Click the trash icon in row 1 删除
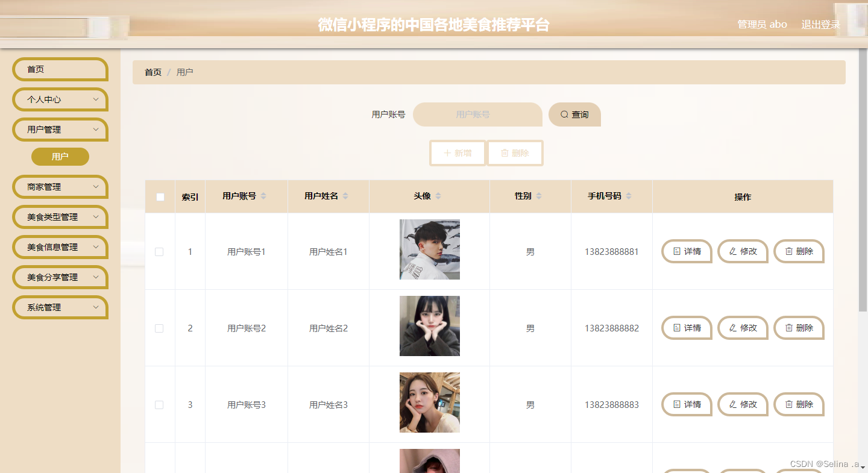 (788, 251)
